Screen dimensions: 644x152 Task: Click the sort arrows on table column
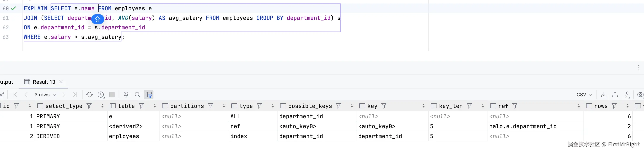click(155, 106)
